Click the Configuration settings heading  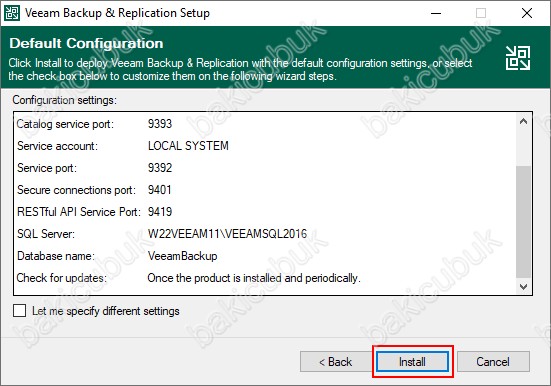coord(64,100)
